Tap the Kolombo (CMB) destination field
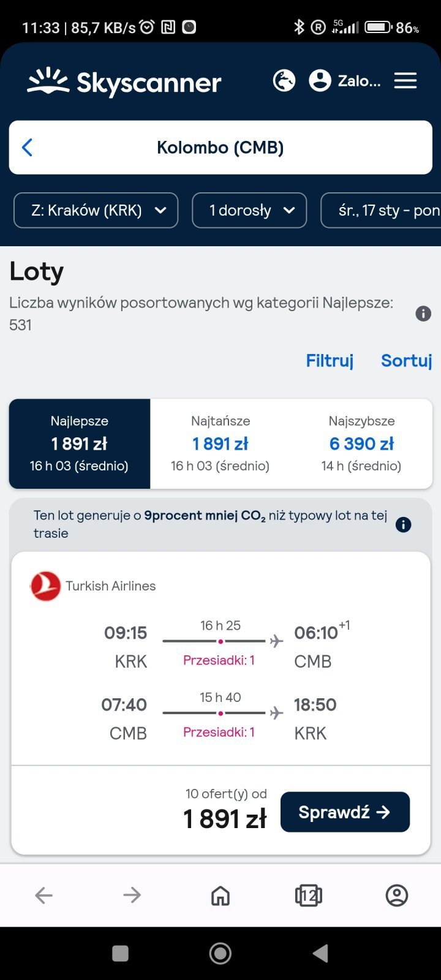Image resolution: width=441 pixels, height=980 pixels. point(221,148)
